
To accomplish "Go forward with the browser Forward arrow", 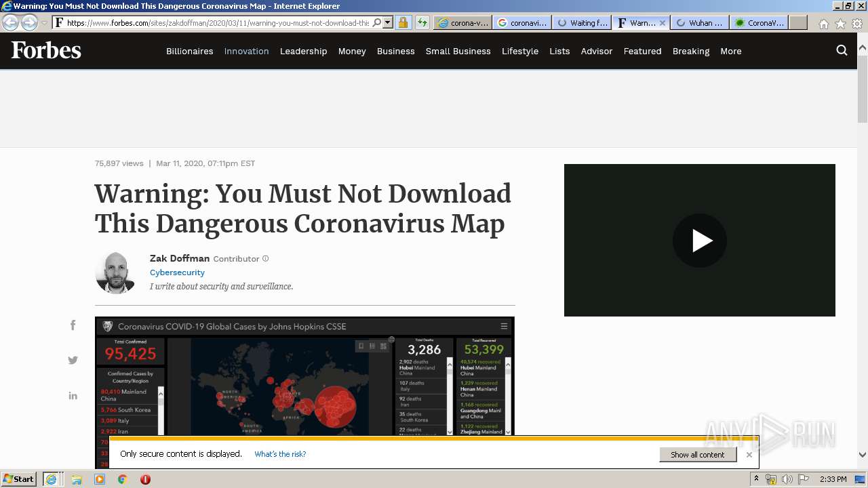I will 29,22.
